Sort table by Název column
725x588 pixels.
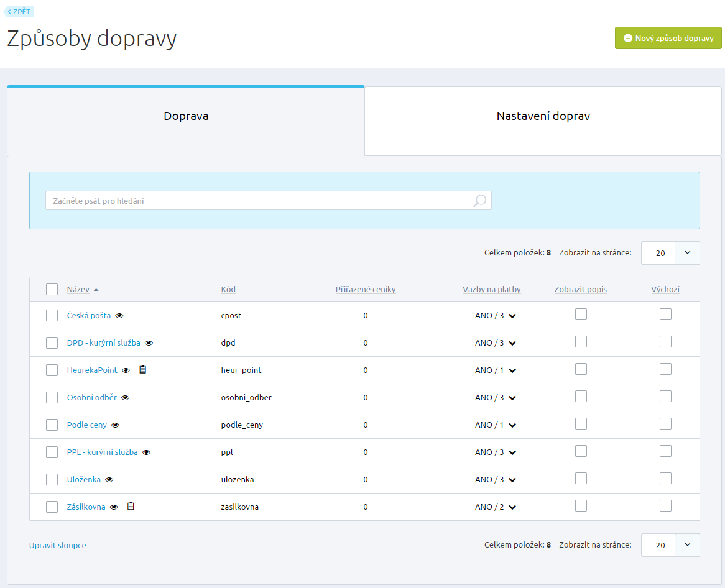pos(78,290)
